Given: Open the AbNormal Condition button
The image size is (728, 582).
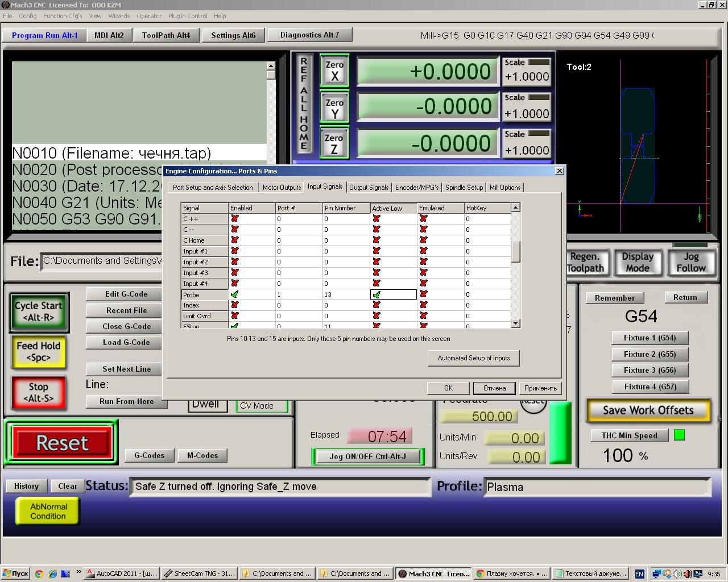Looking at the screenshot, I should pyautogui.click(x=48, y=512).
